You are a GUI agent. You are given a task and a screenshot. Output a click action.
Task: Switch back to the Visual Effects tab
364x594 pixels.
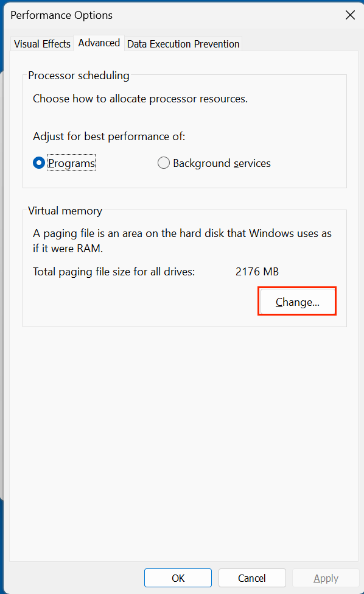tap(41, 43)
